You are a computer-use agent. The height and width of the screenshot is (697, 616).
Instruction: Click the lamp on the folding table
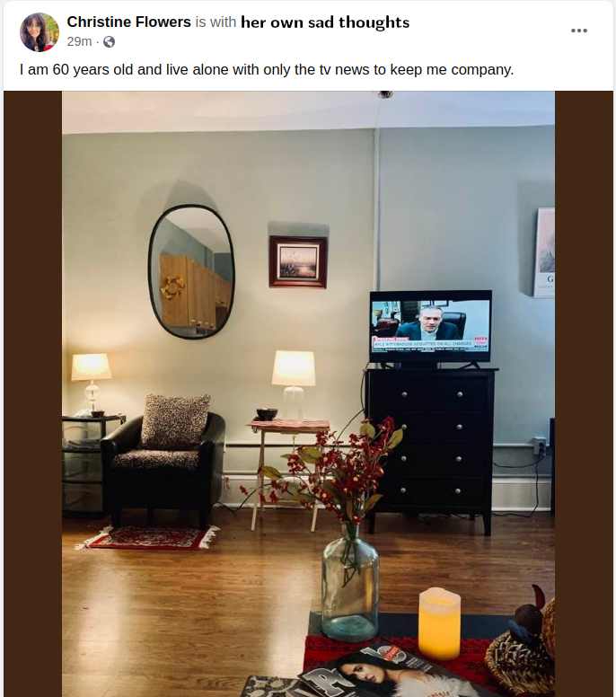click(294, 384)
